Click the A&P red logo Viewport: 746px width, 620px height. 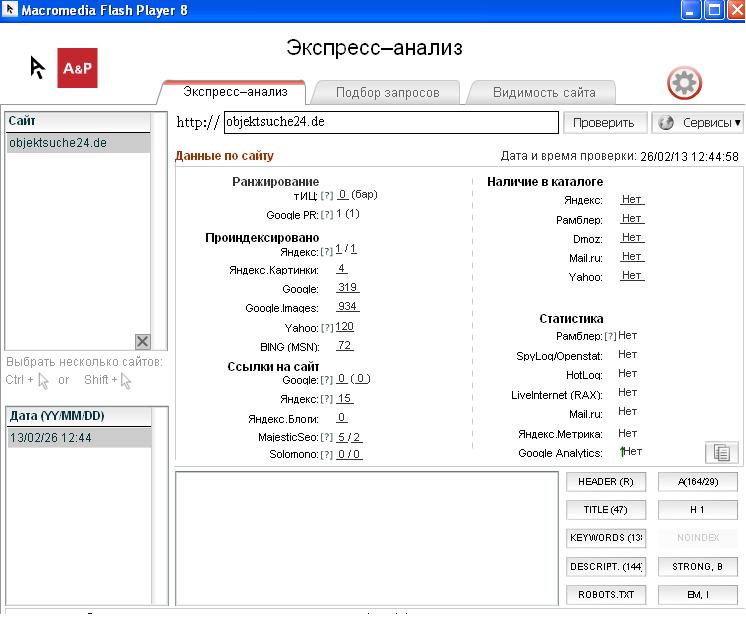77,68
